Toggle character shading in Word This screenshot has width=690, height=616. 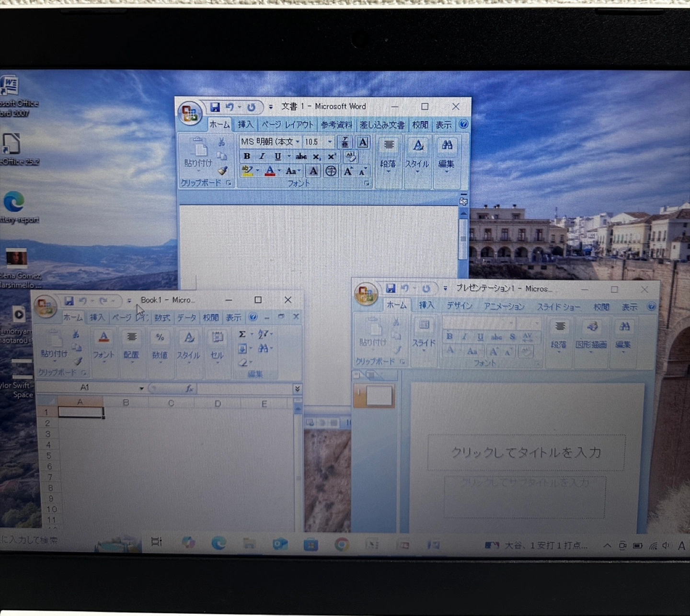click(313, 171)
